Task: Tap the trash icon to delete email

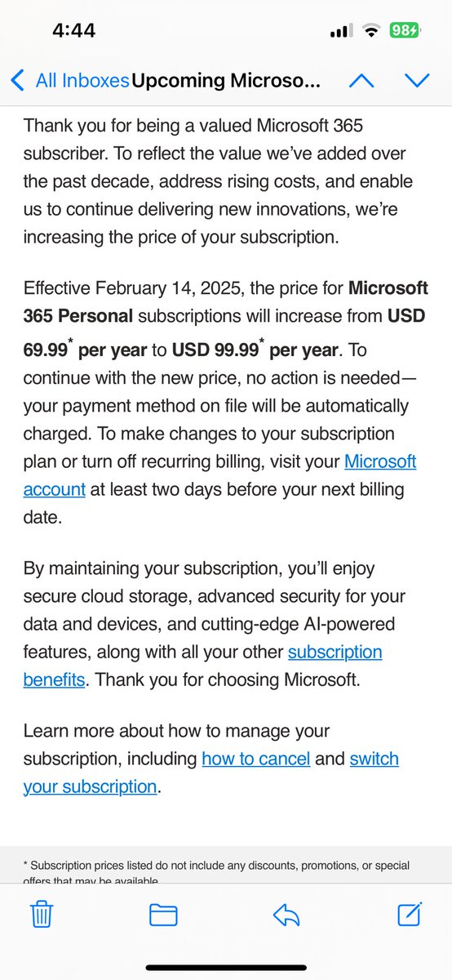Action: (42, 914)
